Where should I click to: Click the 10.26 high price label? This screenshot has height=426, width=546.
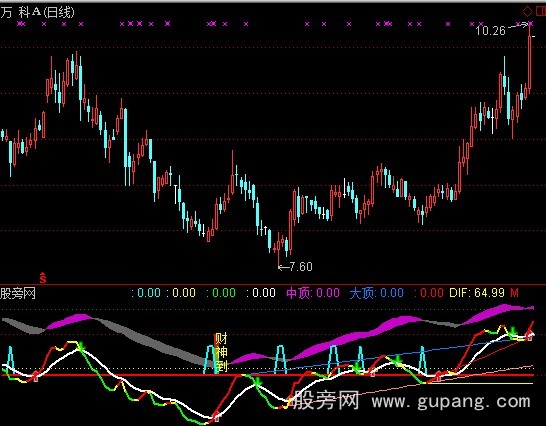[490, 31]
